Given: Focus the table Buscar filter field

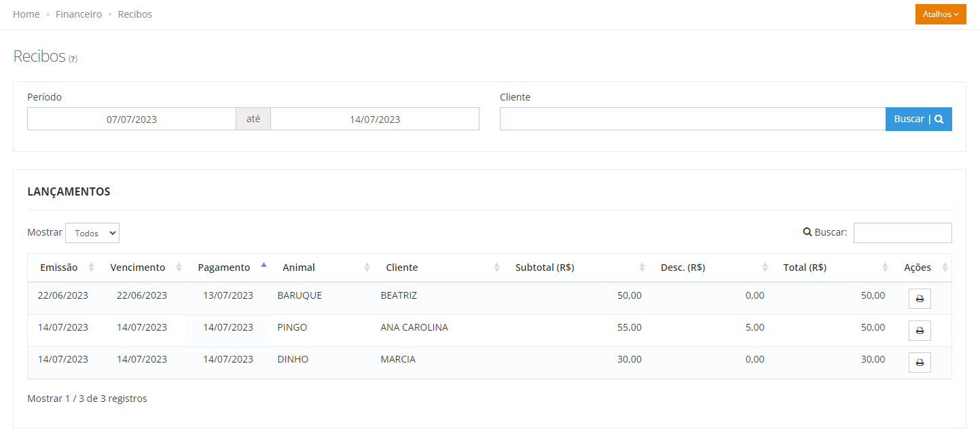Looking at the screenshot, I should pos(903,233).
